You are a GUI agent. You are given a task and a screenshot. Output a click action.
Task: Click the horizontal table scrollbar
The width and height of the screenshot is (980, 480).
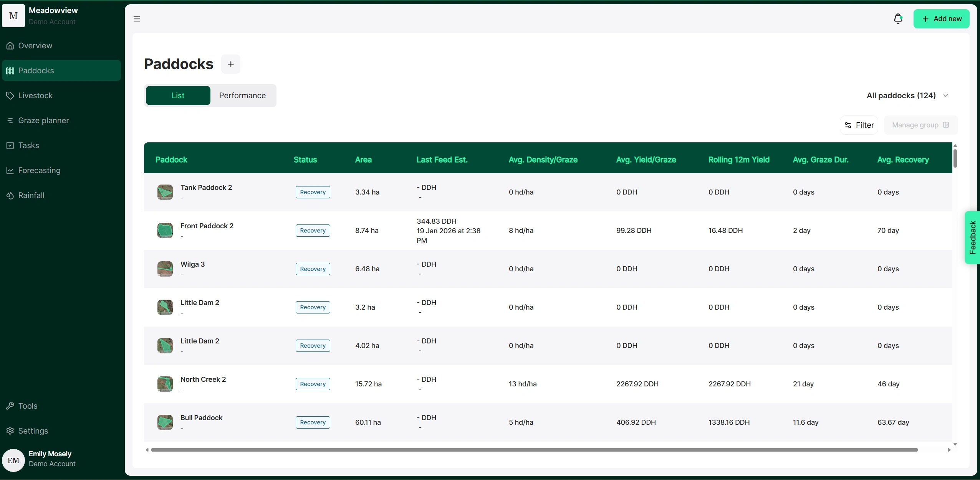tap(534, 450)
